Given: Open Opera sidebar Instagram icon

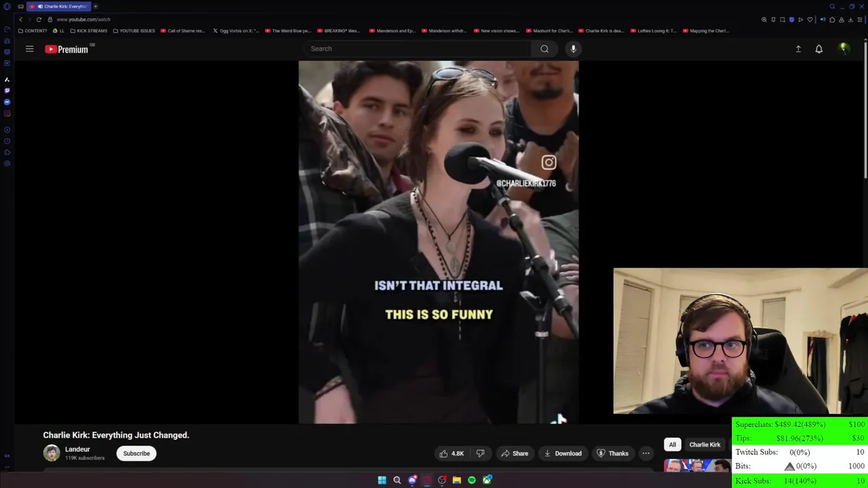Looking at the screenshot, I should click(x=7, y=114).
